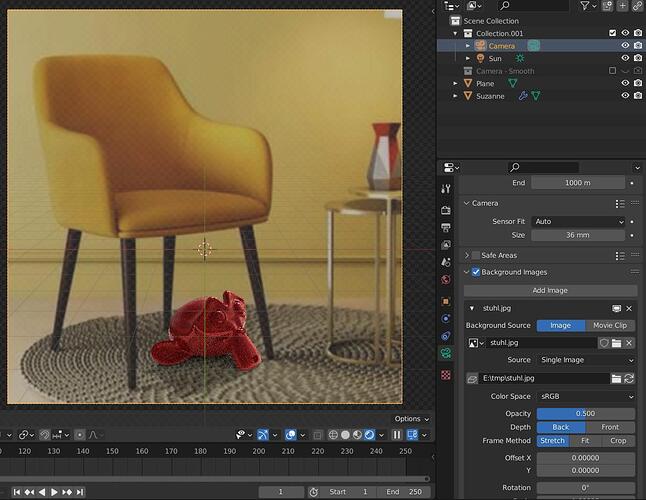Switch to solid viewport shading

[346, 435]
